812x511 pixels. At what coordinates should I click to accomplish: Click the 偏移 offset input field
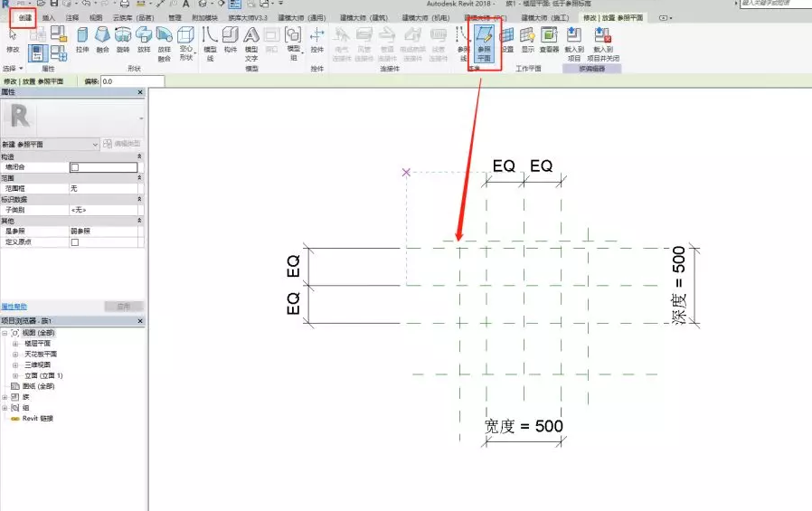click(133, 81)
